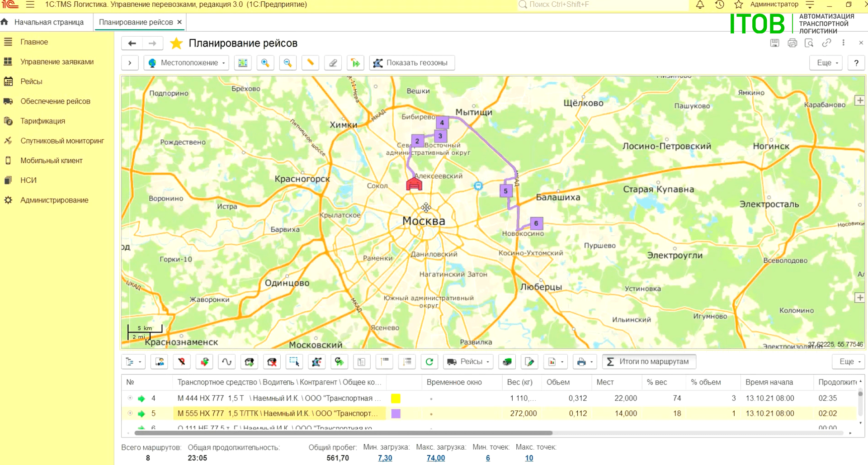Open the chart report dropdown
Viewport: 868px width, 465px height.
[x=556, y=361]
